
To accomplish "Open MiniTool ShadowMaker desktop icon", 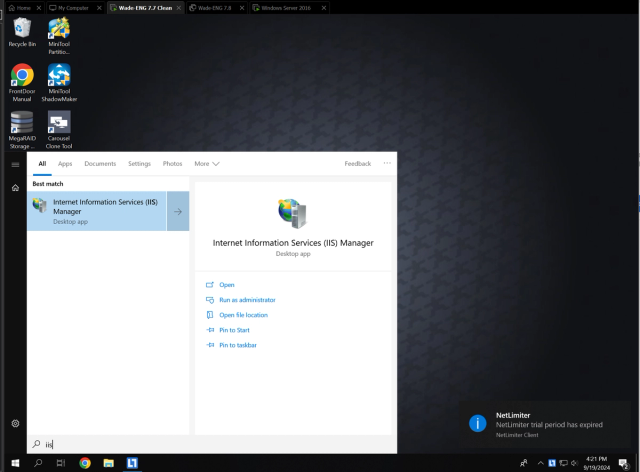I will pos(59,82).
